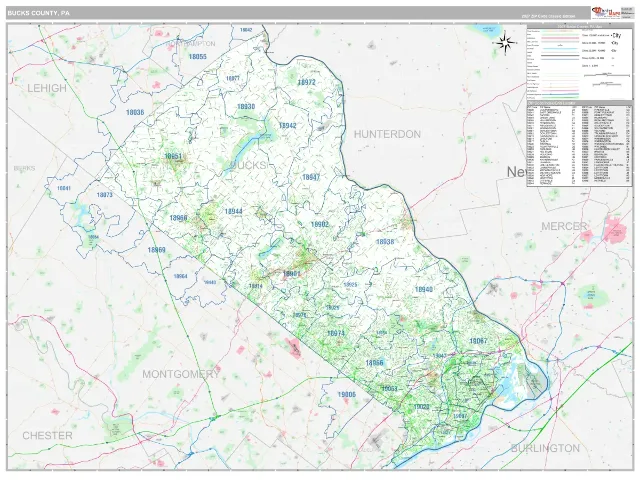Select ZIP code 18974 label
640x480 pixels.
336,333
